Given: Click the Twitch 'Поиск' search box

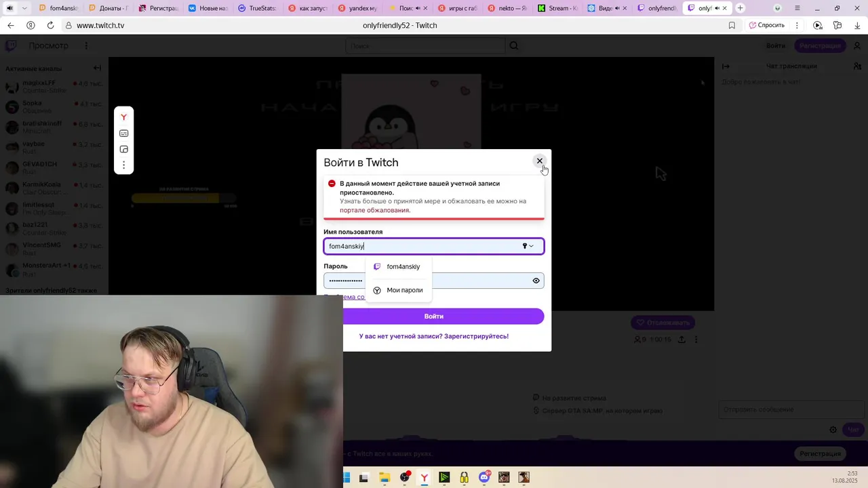Looking at the screenshot, I should 425,45.
